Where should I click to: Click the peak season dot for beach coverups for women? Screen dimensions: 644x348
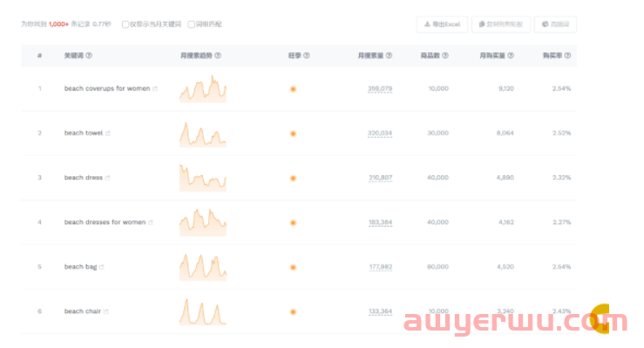point(294,89)
